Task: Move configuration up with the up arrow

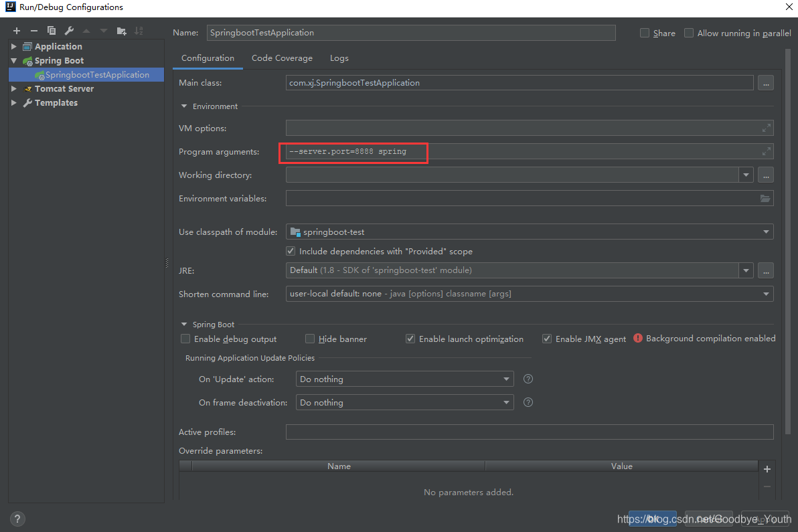Action: 86,31
